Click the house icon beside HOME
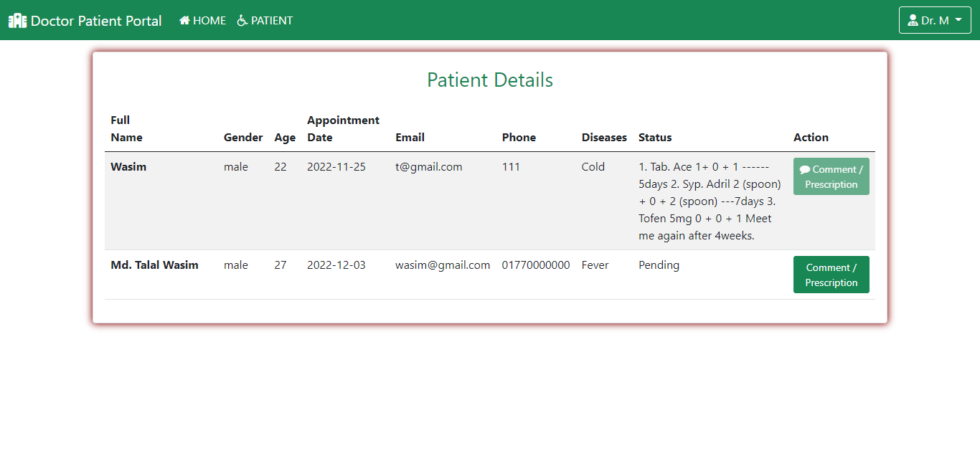 tap(184, 21)
